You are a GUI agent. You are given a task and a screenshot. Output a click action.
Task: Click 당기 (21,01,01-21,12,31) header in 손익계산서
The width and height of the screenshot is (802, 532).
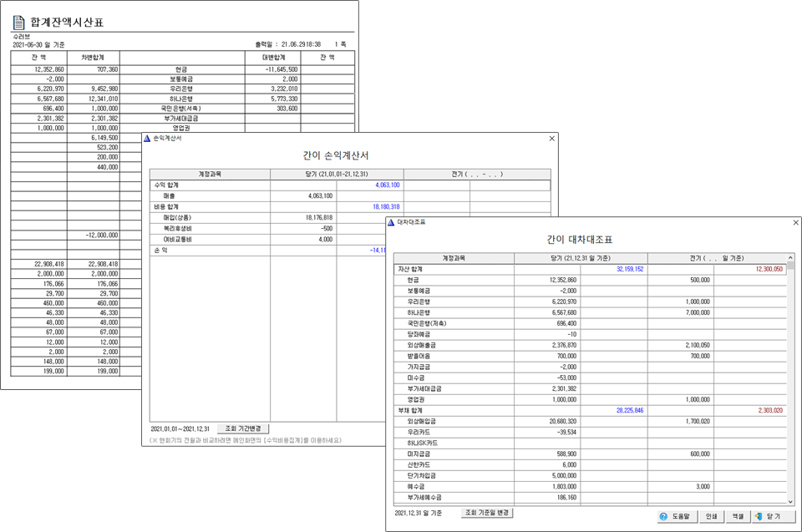point(337,175)
